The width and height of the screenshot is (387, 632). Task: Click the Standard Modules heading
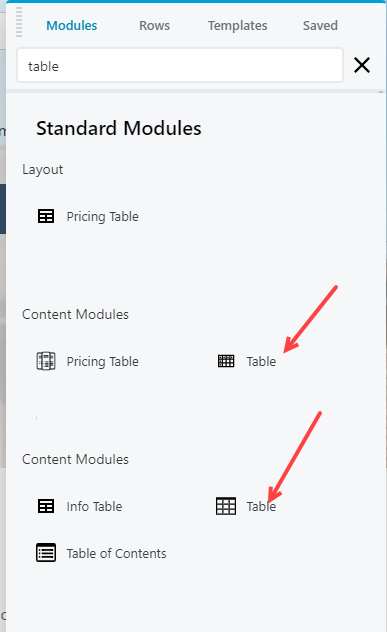[119, 129]
